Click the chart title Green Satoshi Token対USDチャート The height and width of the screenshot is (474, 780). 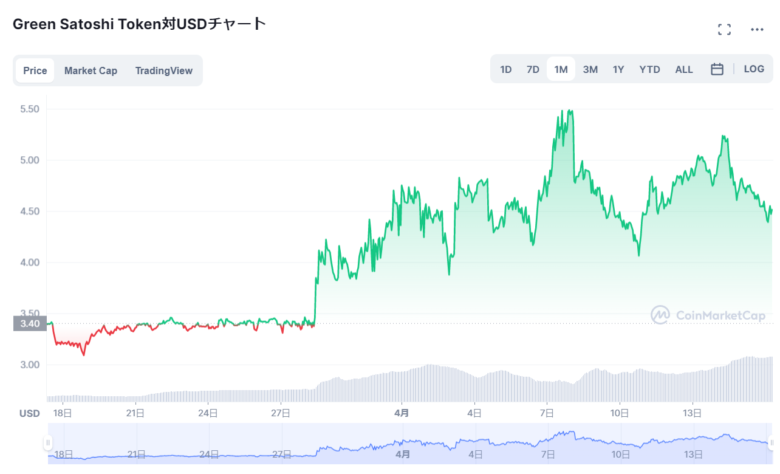[x=139, y=24]
